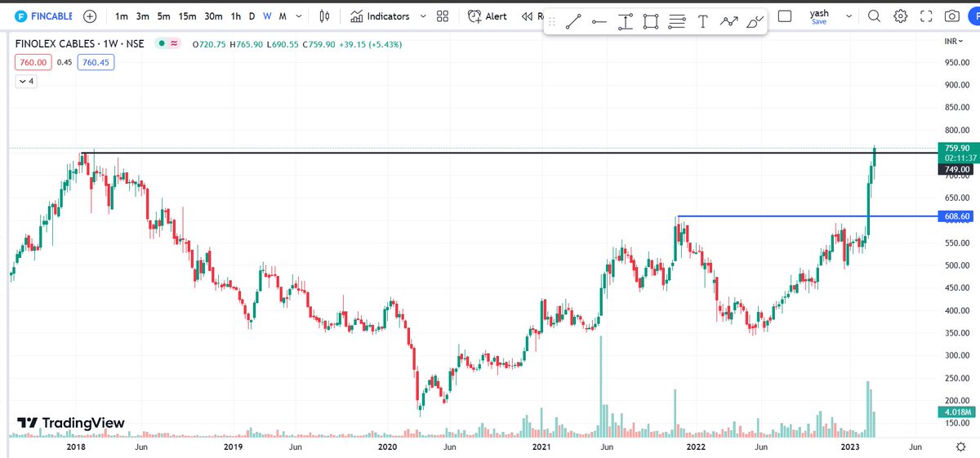Click the 2020 label on time axis
This screenshot has height=458, width=980.
tap(387, 447)
